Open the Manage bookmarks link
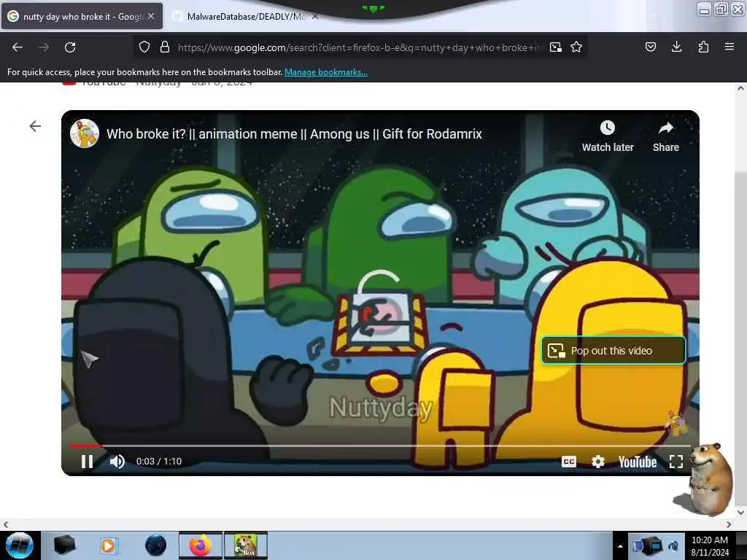 pyautogui.click(x=326, y=72)
